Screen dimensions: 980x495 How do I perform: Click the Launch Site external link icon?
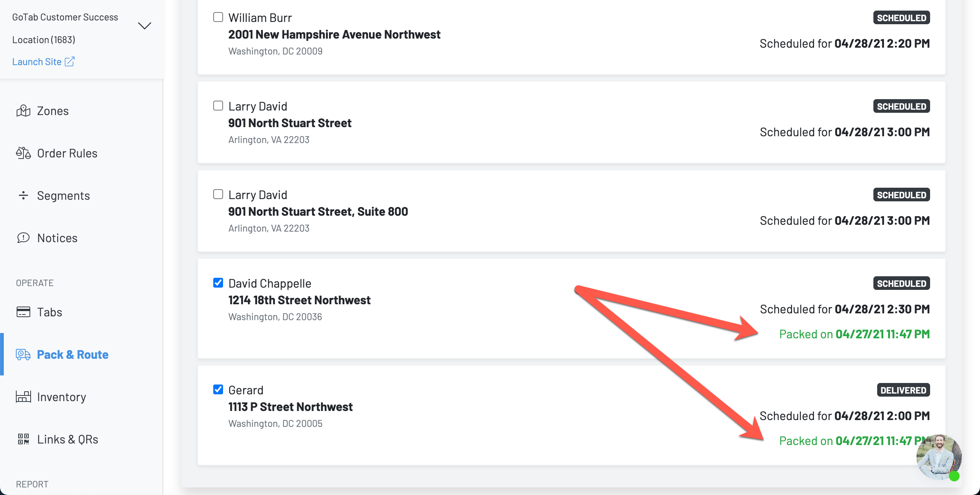tap(70, 61)
